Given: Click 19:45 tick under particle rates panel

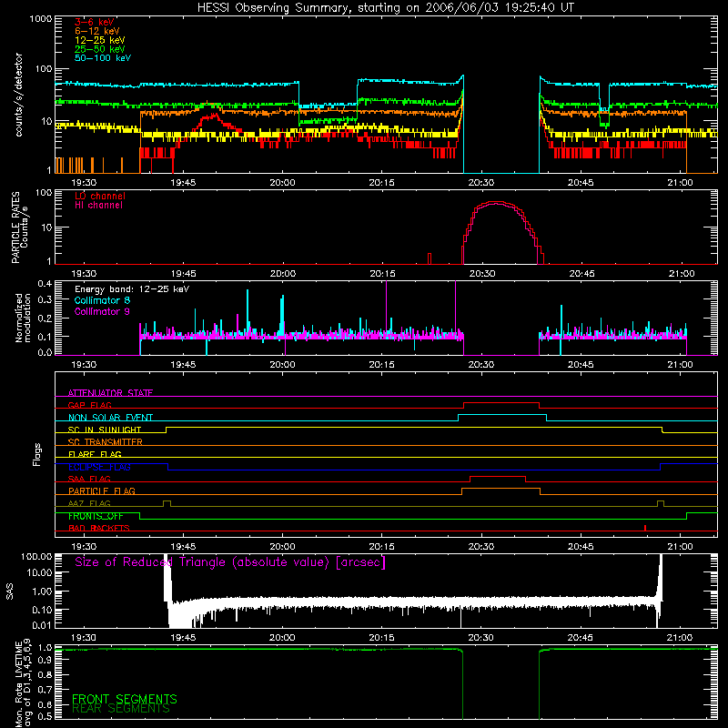Looking at the screenshot, I should pos(184,274).
